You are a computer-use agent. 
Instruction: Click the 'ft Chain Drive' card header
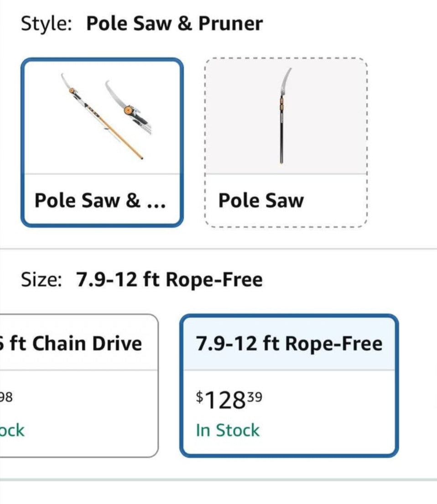coord(78,343)
